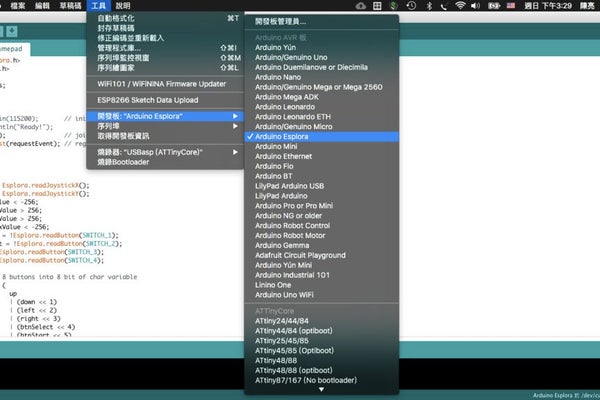600x400 pixels.
Task: Select the ATtiny45/85 (Optiboot) board
Action: tap(321, 351)
